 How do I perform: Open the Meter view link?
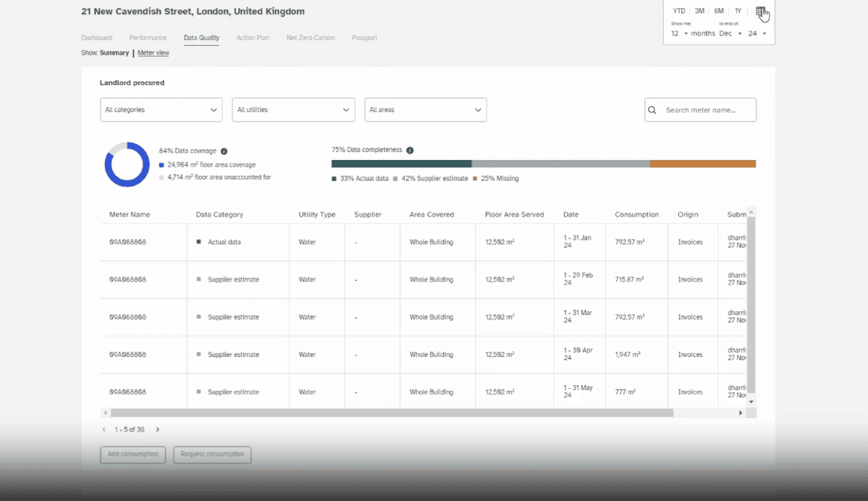tap(153, 53)
